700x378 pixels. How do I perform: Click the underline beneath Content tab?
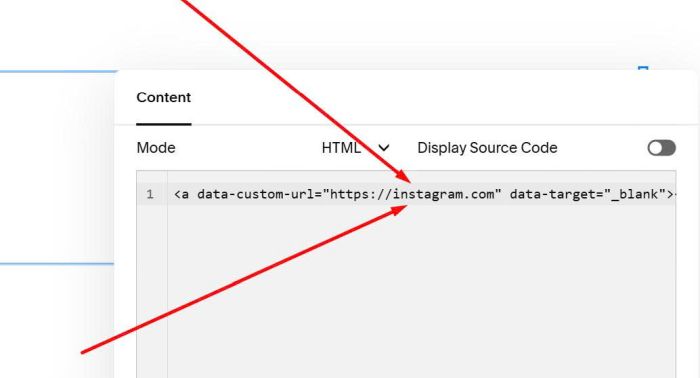click(163, 124)
